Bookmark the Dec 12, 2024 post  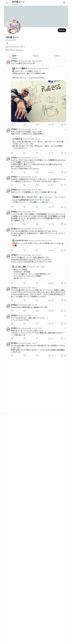tap(62, 125)
